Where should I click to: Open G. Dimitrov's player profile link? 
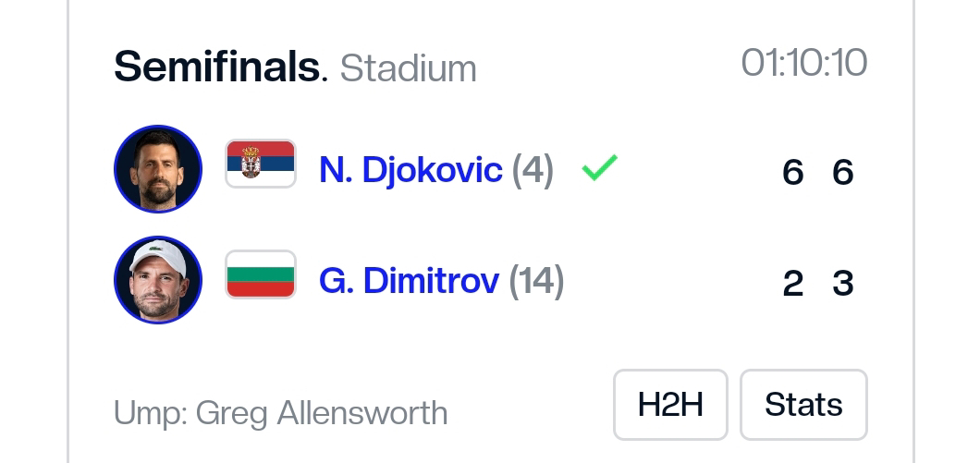(409, 281)
